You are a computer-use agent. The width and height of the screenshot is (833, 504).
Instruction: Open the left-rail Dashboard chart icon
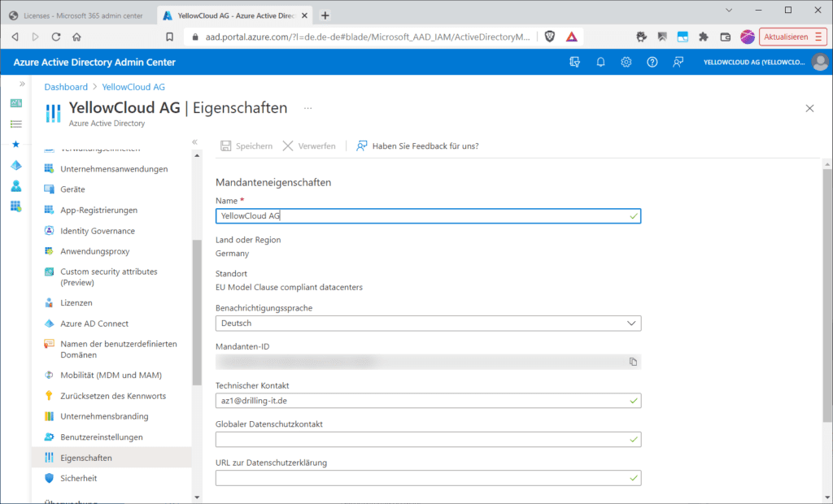point(16,103)
